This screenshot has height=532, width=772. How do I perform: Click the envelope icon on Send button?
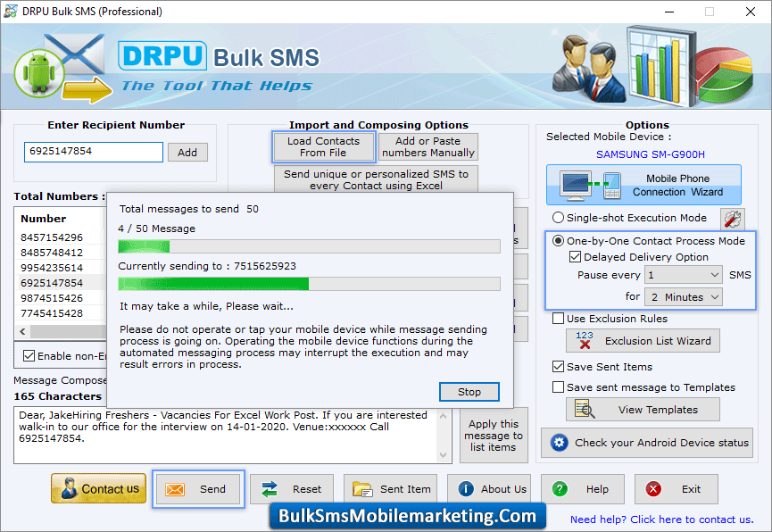pyautogui.click(x=175, y=489)
